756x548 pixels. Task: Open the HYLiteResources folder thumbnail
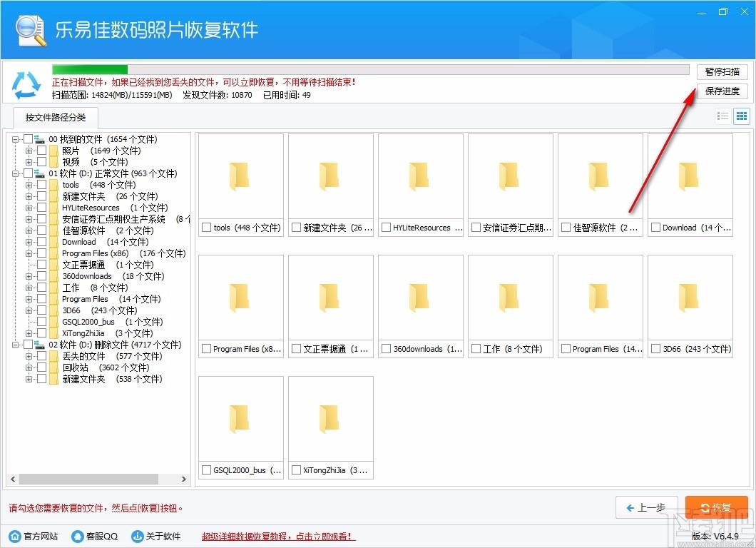click(420, 176)
